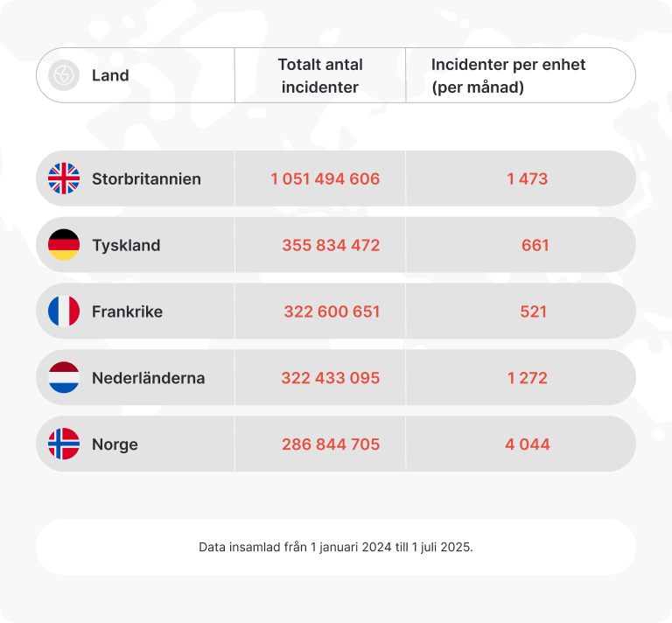Screen dimensions: 672x623
Task: Click the Storbritannien country name
Action: pos(146,178)
